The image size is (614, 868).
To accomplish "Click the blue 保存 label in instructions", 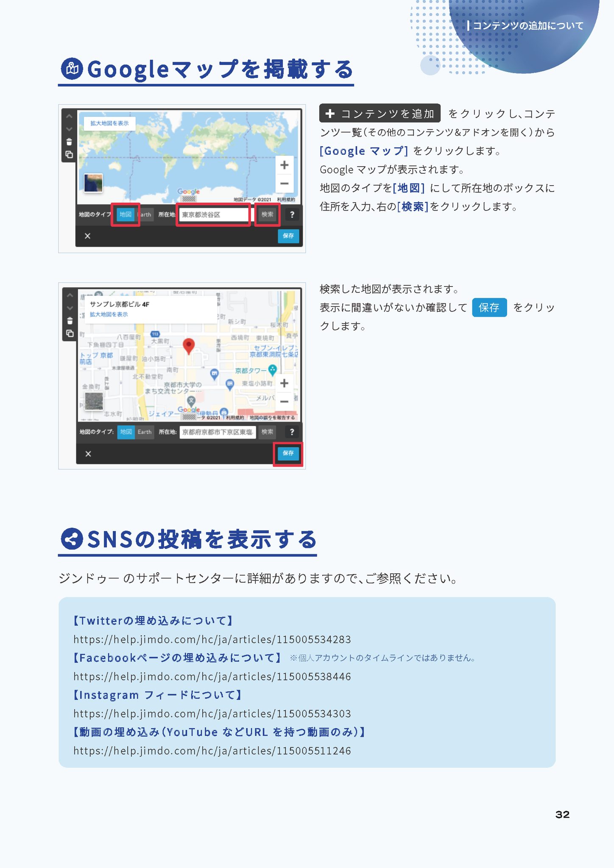I will [489, 308].
